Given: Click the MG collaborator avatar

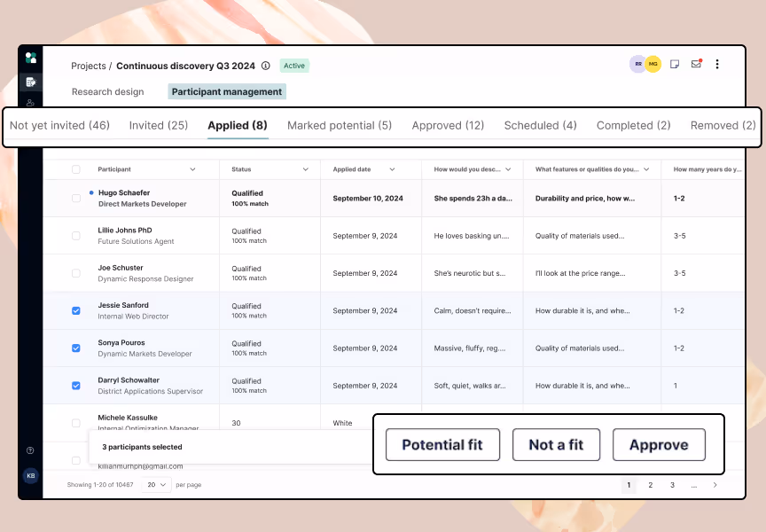Looking at the screenshot, I should coord(653,64).
